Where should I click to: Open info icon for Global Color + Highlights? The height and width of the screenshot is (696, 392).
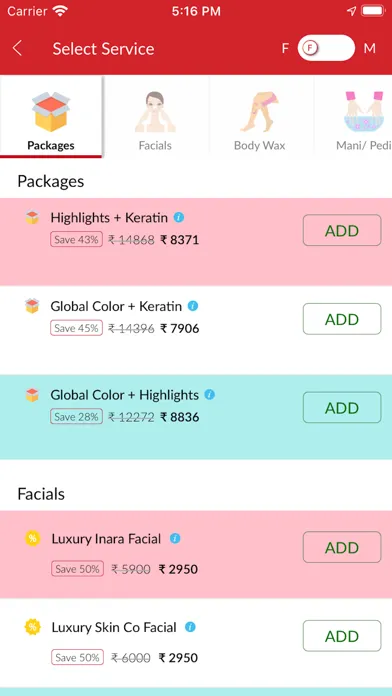coord(210,395)
